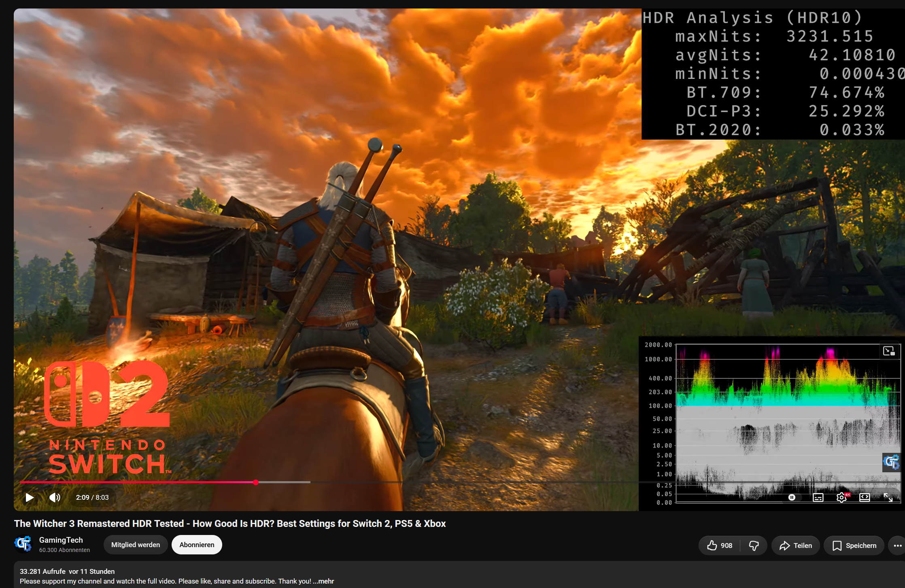Screen dimensions: 905x588
Task: Open the video settings gear
Action: tap(842, 497)
